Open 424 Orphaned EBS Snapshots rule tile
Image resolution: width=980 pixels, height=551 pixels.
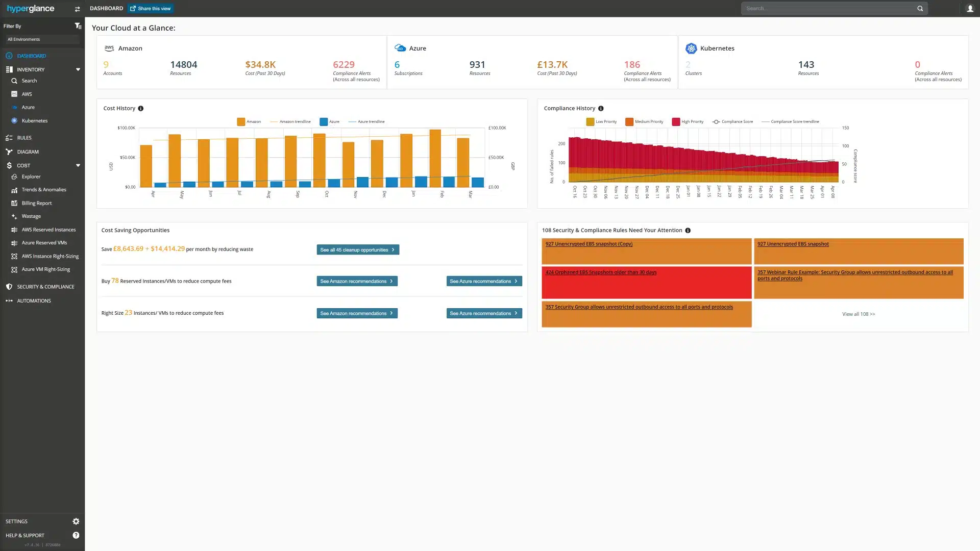click(646, 282)
